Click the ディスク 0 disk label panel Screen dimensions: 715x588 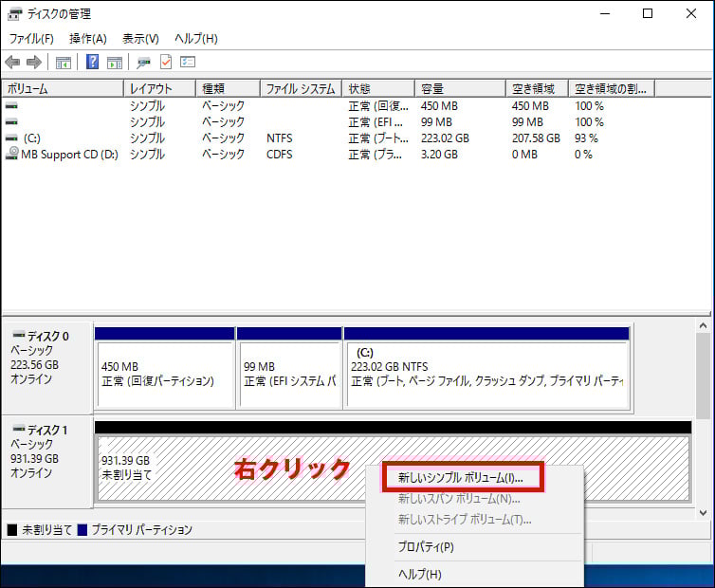point(47,367)
